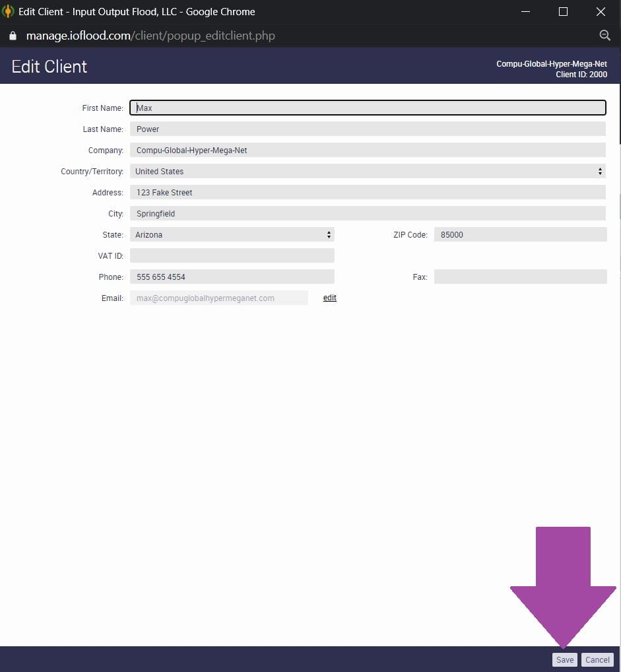The width and height of the screenshot is (621, 672).
Task: Click the 'Client ID: 2000' text
Action: [581, 75]
